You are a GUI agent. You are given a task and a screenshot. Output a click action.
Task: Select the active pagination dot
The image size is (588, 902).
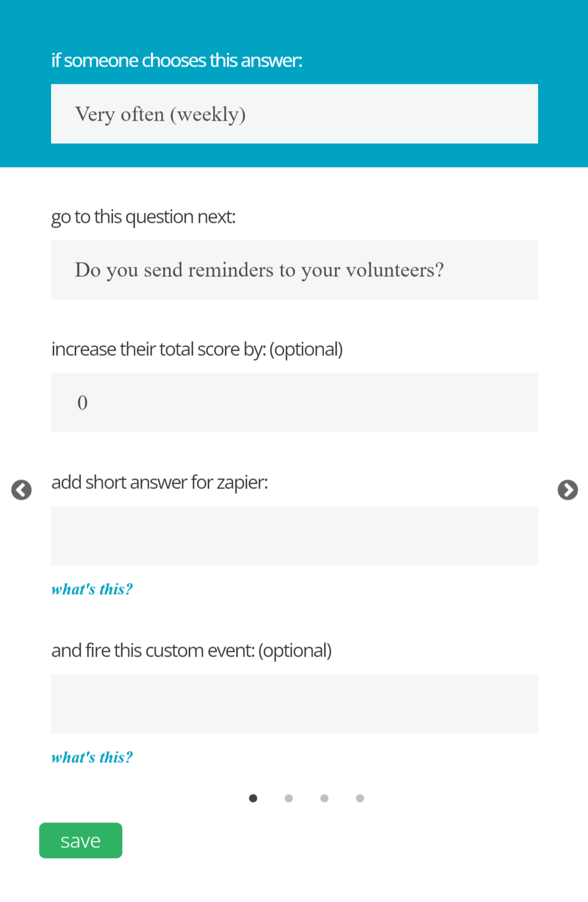click(x=253, y=798)
